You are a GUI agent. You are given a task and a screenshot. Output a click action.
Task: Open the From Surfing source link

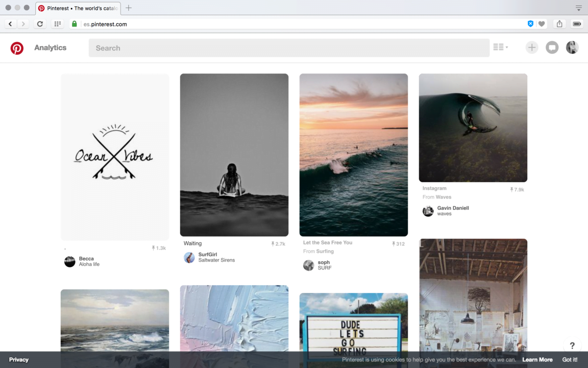click(x=318, y=251)
